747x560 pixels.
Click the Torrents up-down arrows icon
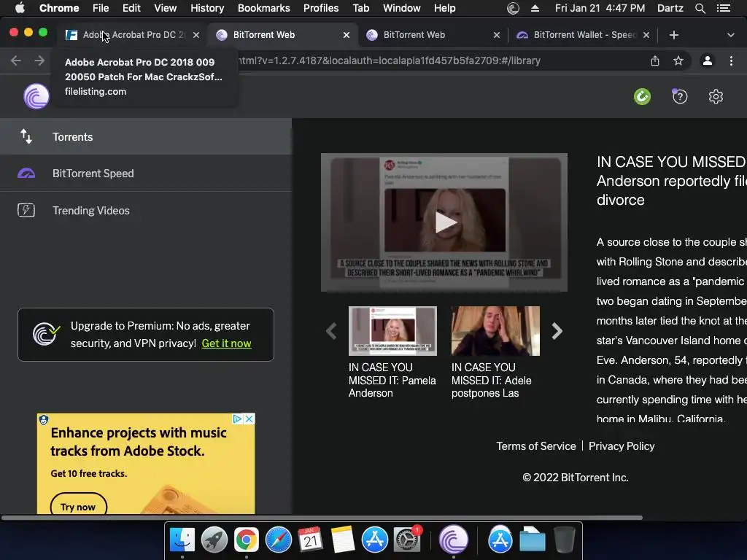point(26,136)
